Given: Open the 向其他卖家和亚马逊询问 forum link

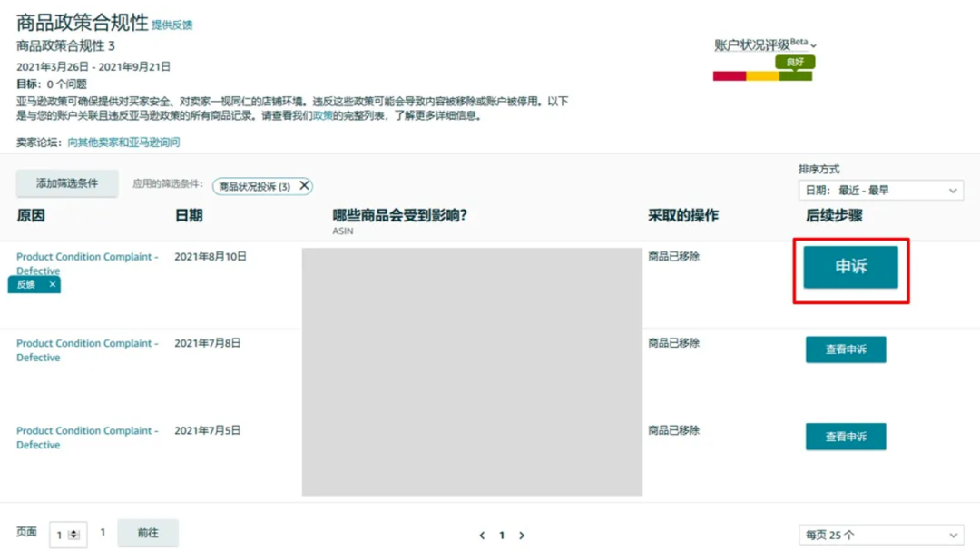Looking at the screenshot, I should [x=123, y=143].
